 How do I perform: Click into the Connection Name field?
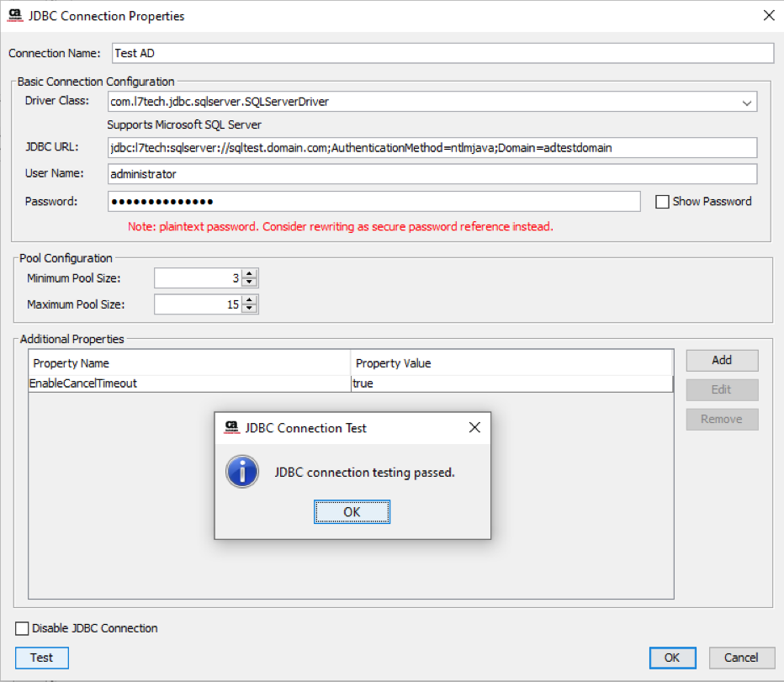click(x=442, y=53)
